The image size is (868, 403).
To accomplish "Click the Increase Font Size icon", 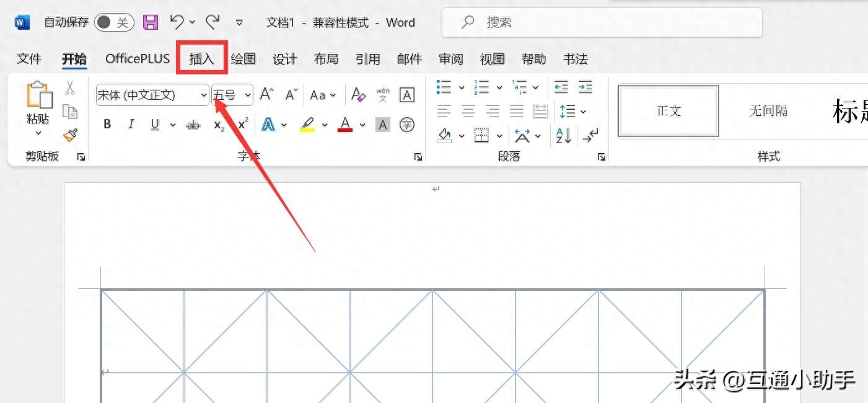I will click(266, 95).
